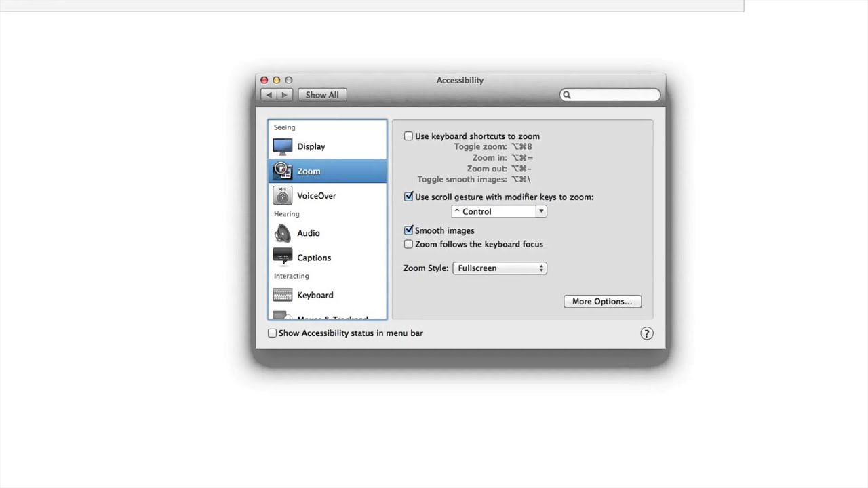Viewport: 868px width, 488px height.
Task: Minimize window using the yellow button
Action: click(276, 80)
